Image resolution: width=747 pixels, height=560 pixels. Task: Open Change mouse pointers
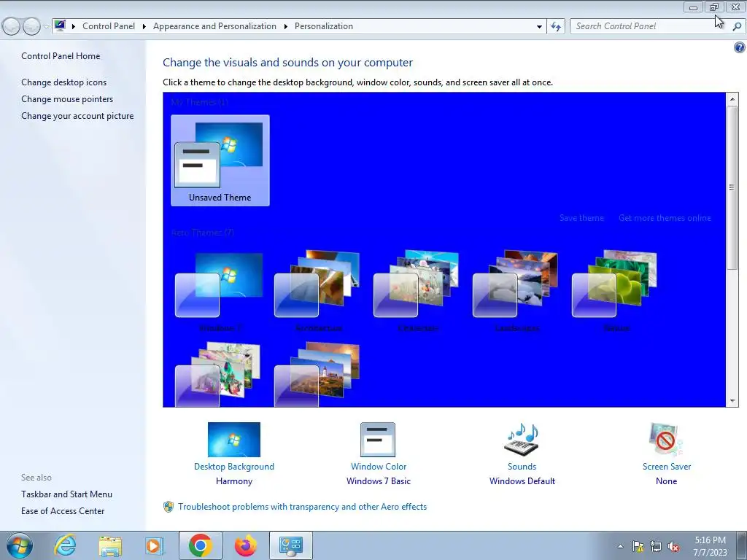tap(67, 99)
